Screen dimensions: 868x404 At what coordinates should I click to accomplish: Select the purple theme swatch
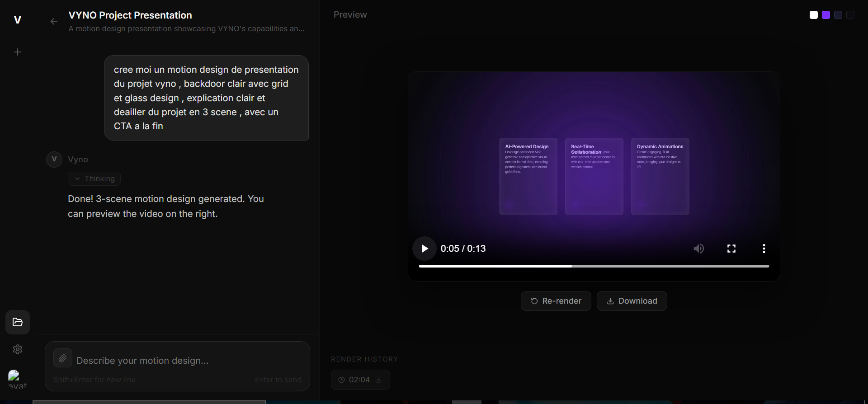(826, 15)
